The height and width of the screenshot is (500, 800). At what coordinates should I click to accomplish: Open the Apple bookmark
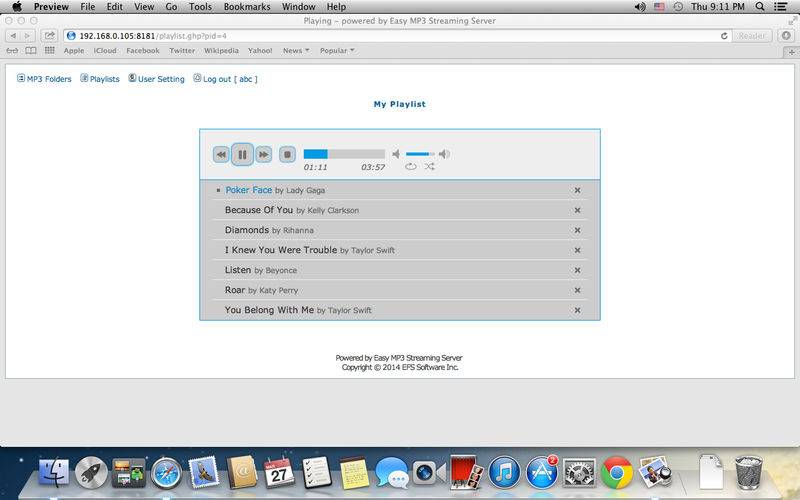[x=74, y=51]
